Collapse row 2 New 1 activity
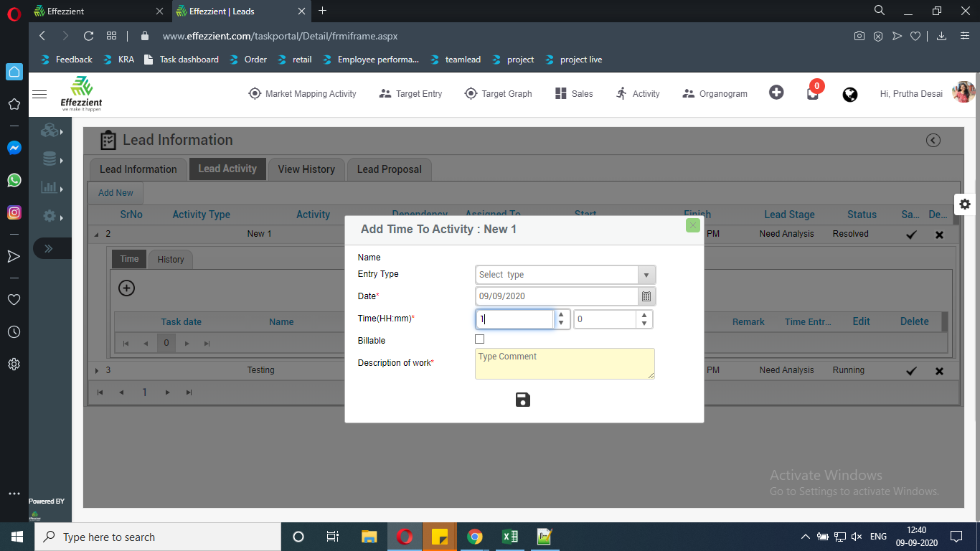 98,234
